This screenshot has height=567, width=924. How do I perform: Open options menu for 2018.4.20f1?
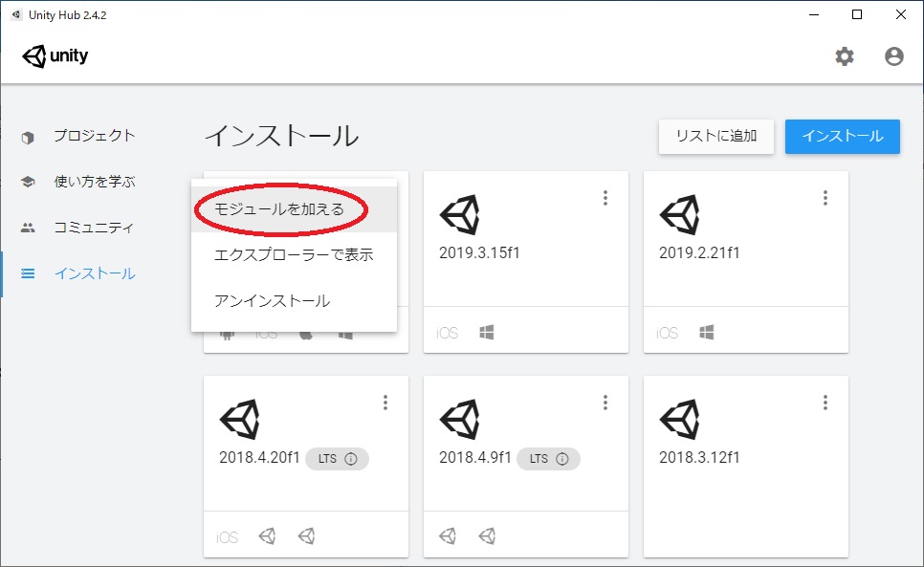[385, 403]
